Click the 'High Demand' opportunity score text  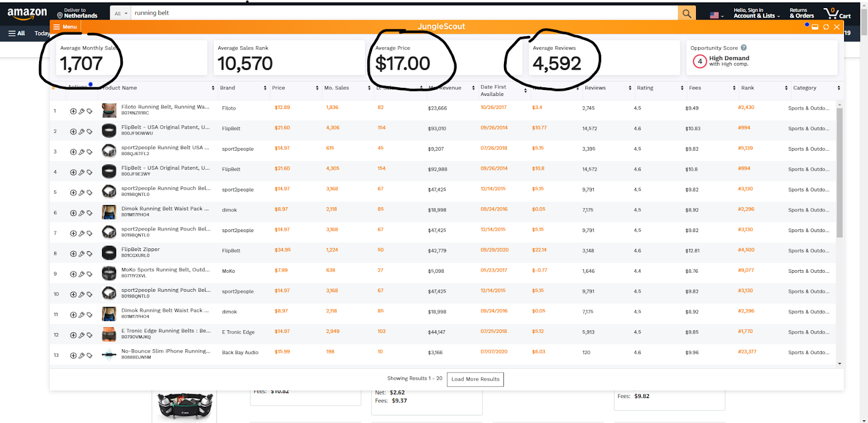729,58
